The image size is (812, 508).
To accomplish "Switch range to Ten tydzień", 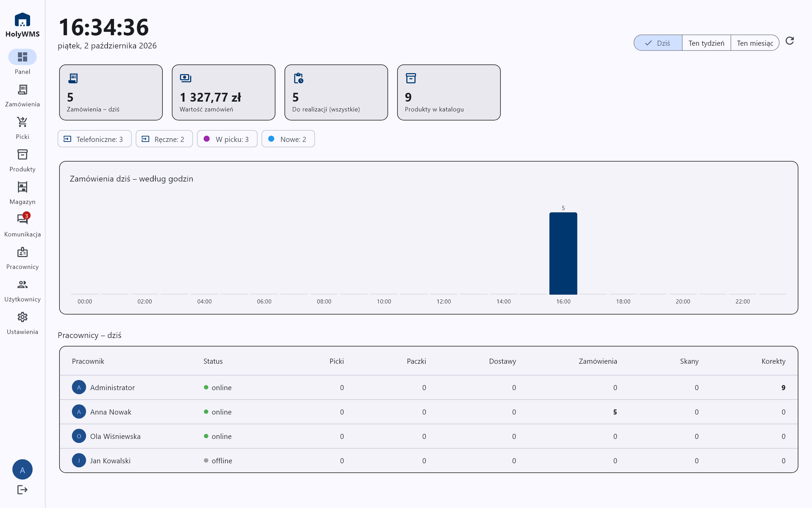I will point(706,43).
